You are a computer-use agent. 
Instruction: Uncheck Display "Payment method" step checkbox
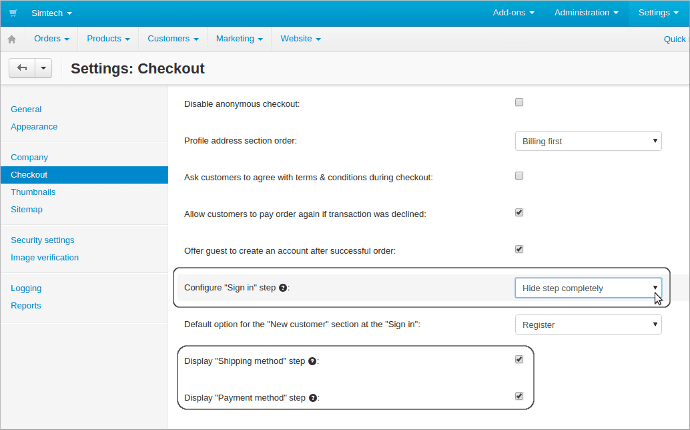(x=518, y=397)
